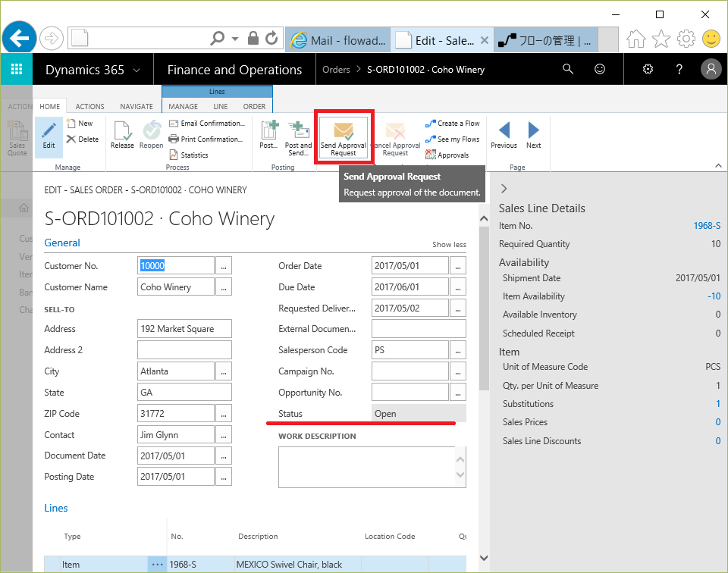
Task: Open the user profile avatar
Action: [x=711, y=69]
